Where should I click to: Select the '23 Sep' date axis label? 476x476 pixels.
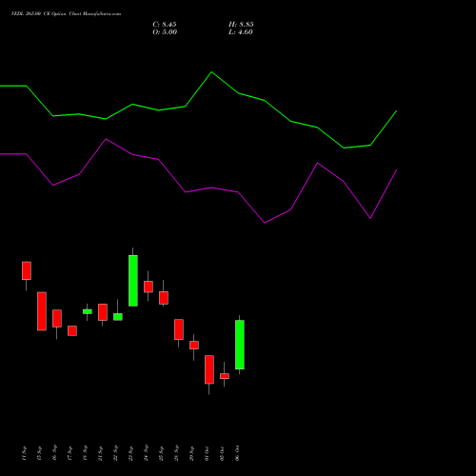point(130,453)
